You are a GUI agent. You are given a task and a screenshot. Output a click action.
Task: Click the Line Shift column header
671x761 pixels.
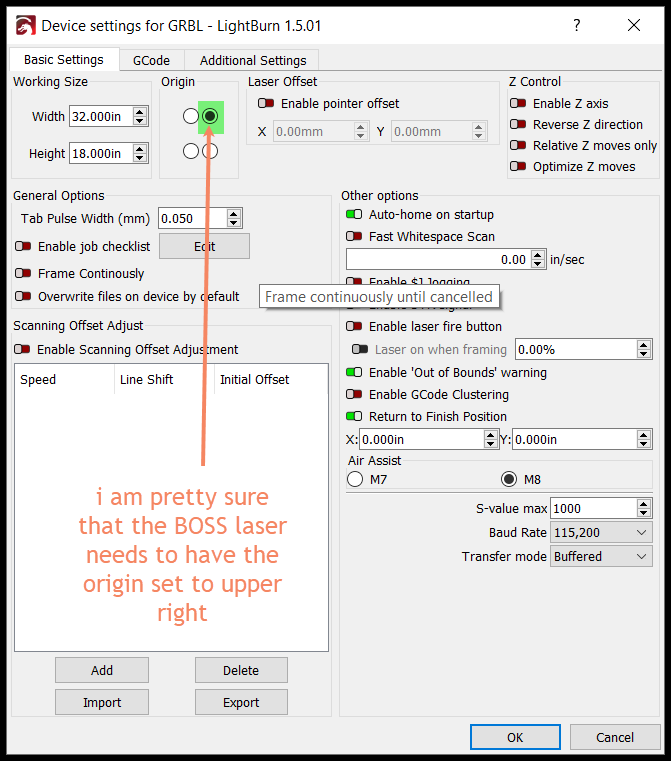tap(164, 379)
